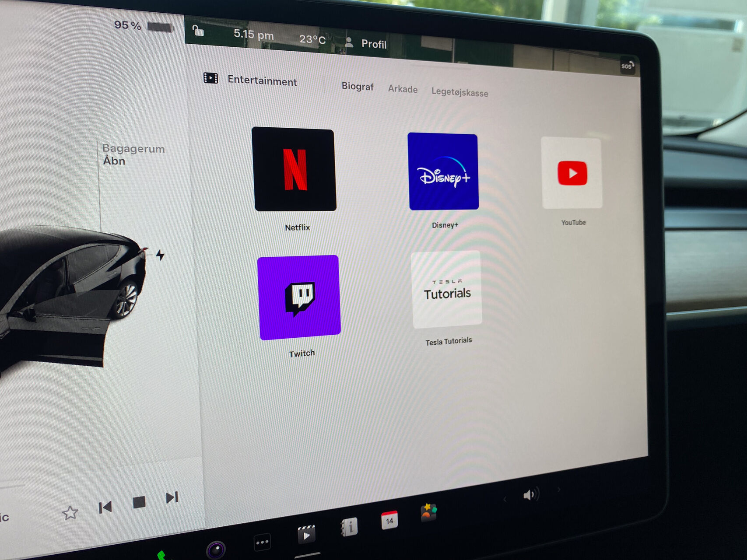Start the Twitch app

299,297
